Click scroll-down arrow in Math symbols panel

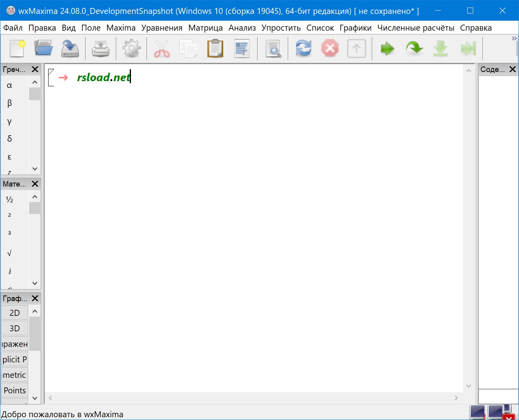(x=35, y=283)
